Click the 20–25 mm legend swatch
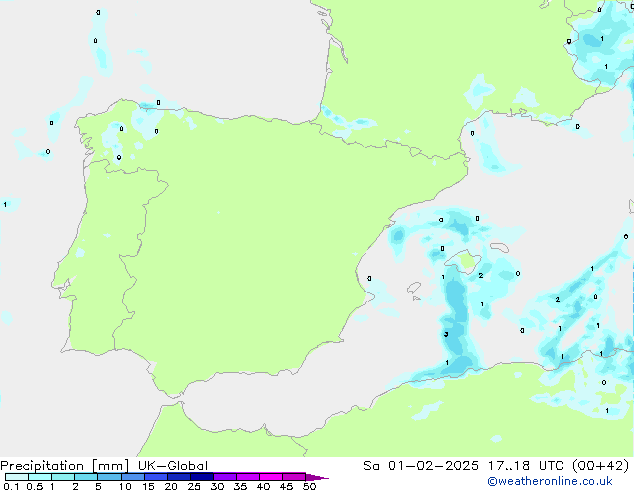This screenshot has width=634, height=490. (x=178, y=477)
